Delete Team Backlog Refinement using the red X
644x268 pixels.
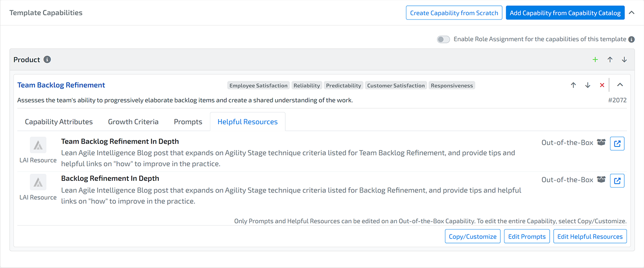[x=602, y=85]
